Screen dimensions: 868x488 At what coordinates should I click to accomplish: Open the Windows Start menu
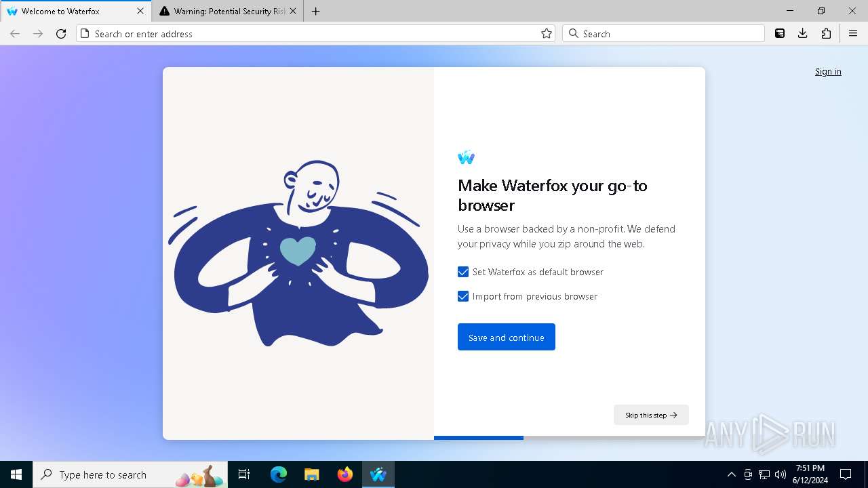16,474
